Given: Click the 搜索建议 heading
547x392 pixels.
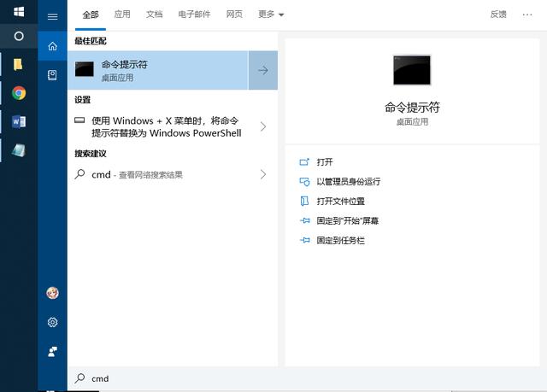Looking at the screenshot, I should tap(91, 154).
